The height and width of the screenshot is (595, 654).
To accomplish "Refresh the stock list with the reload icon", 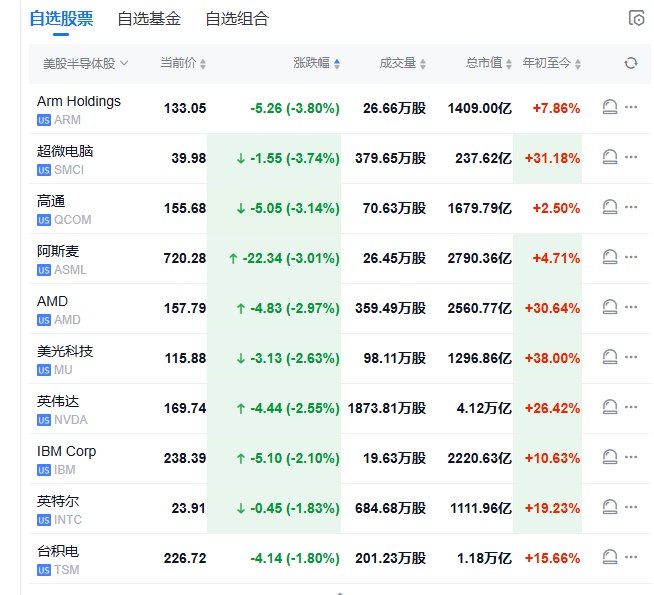I will 631,63.
